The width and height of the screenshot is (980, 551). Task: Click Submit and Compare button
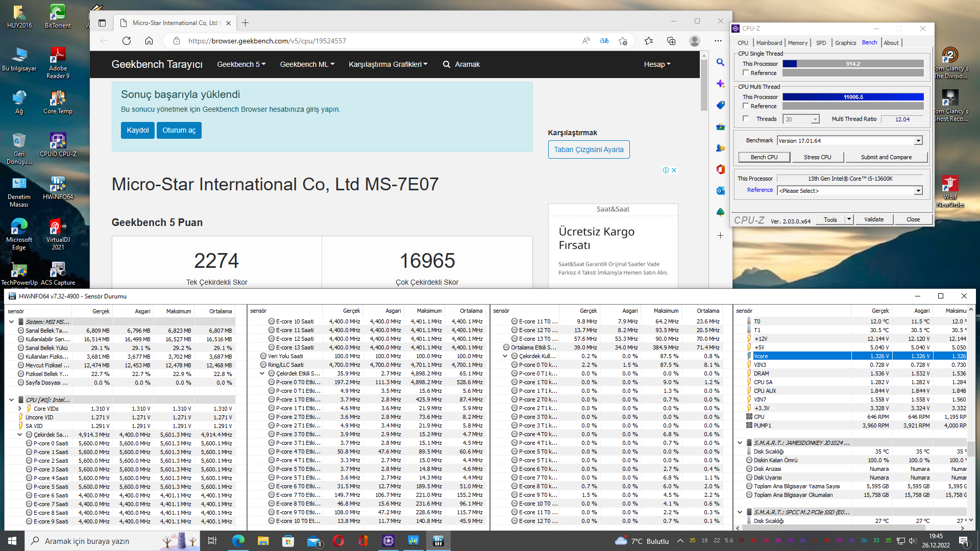pos(886,157)
